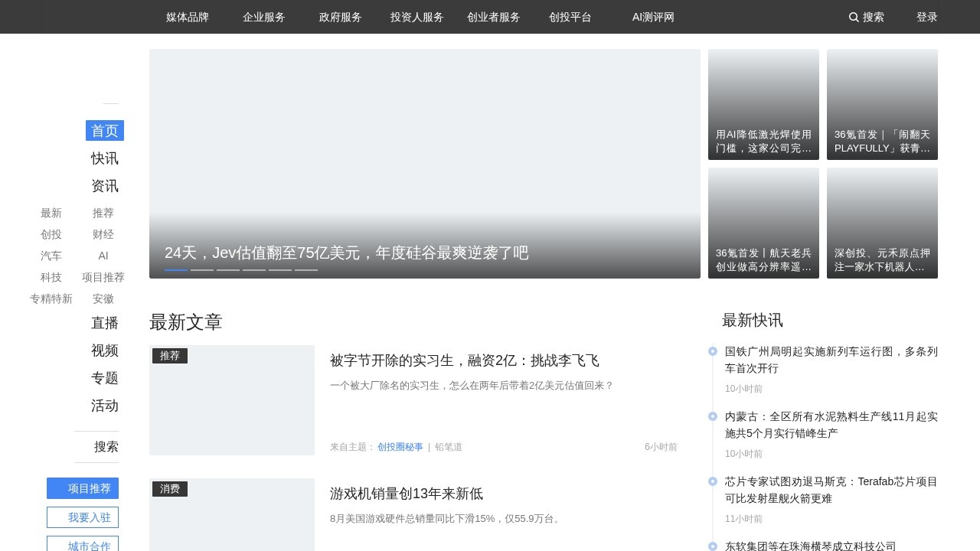This screenshot has height=551, width=980.
Task: Click the 登录 login link
Action: click(927, 17)
